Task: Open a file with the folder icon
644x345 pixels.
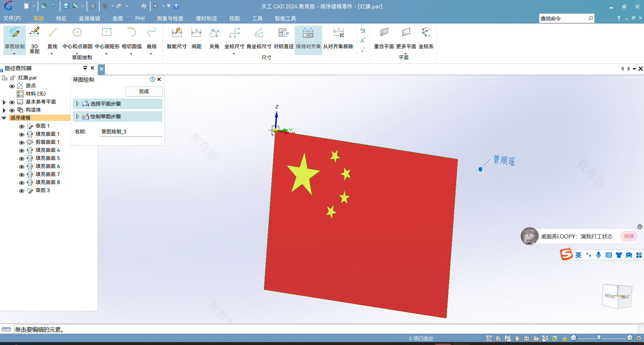Action: (x=44, y=6)
